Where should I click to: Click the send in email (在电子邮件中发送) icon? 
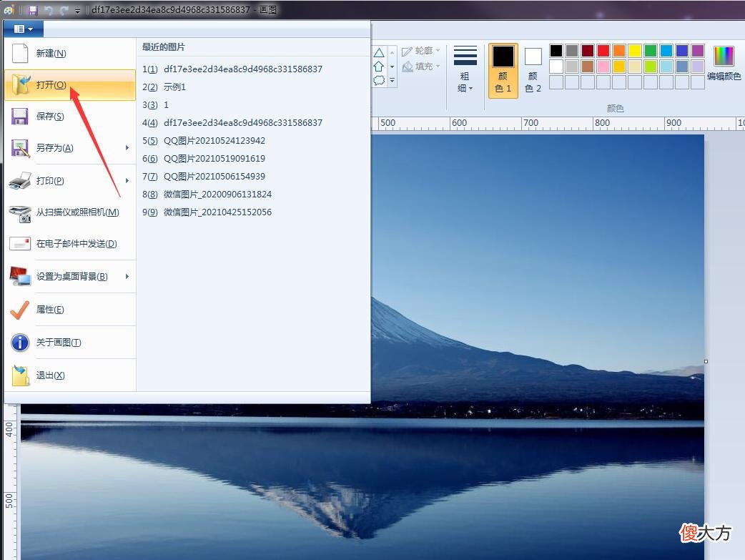[x=20, y=244]
